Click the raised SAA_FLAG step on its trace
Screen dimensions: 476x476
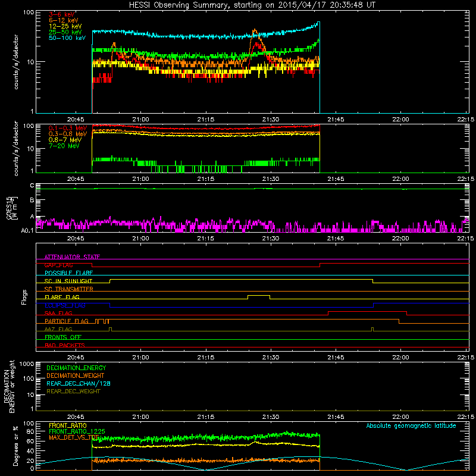pos(367,311)
